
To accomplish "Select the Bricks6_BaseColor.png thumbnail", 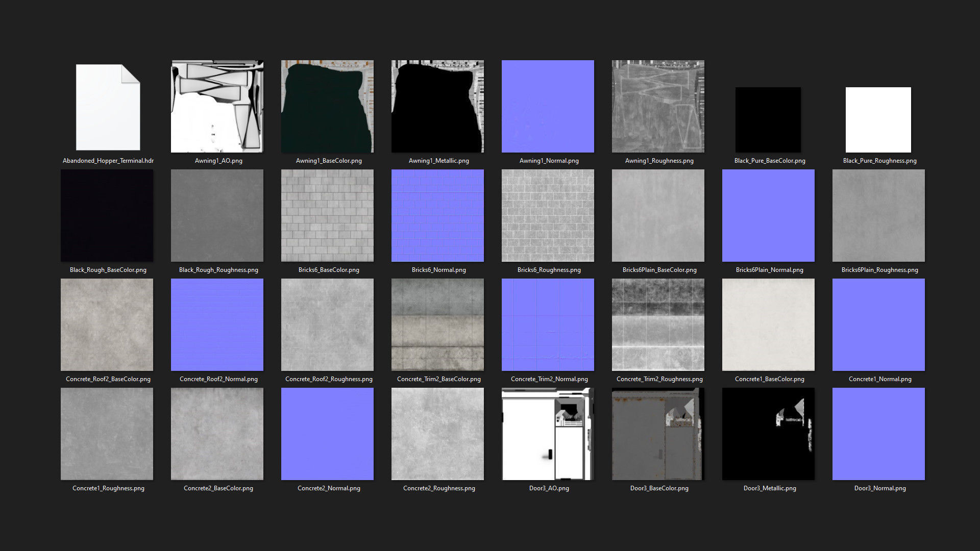I will (x=327, y=215).
